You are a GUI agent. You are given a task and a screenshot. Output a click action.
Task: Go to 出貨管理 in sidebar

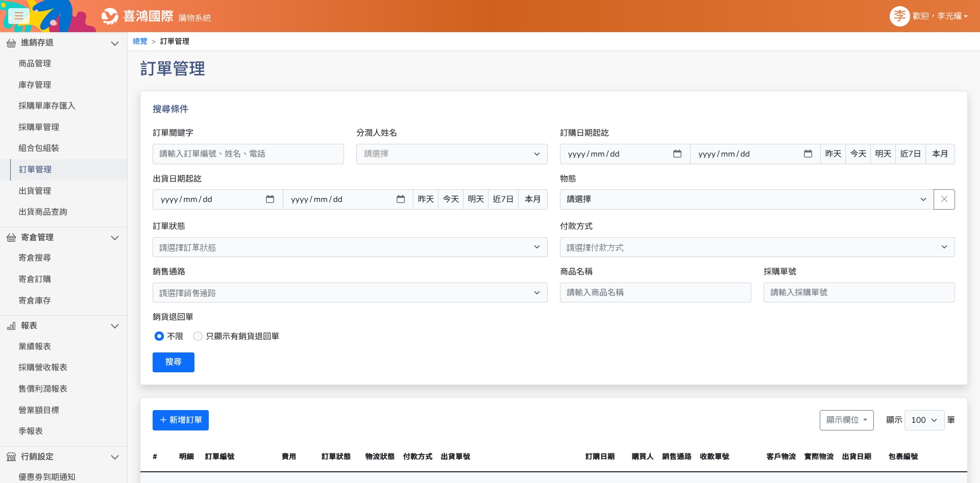35,191
